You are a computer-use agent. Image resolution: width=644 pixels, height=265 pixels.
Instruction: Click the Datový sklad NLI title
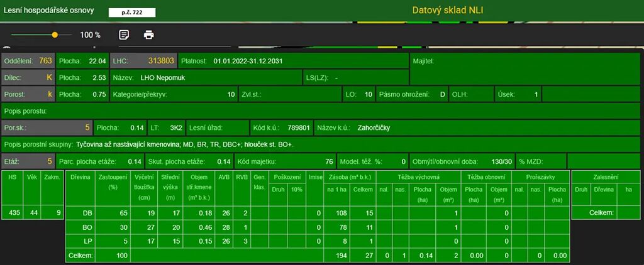[x=448, y=10]
